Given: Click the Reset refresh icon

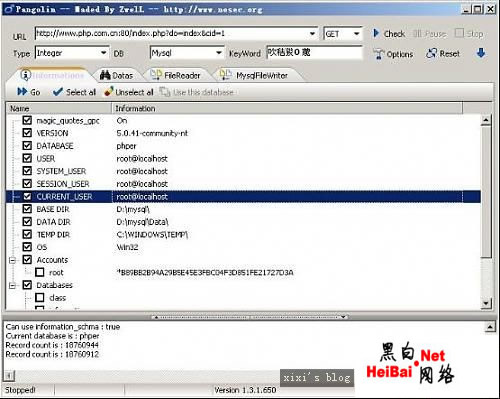Looking at the screenshot, I should click(431, 53).
